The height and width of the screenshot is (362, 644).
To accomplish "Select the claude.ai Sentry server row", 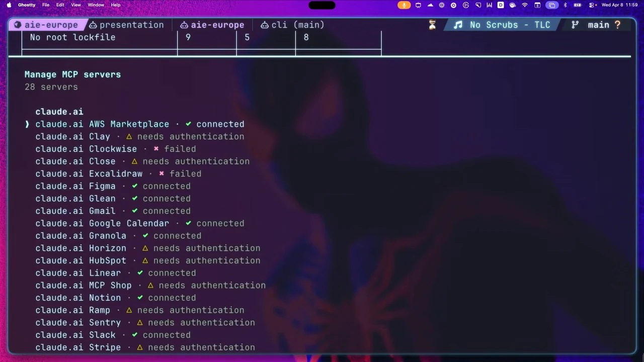I will coord(145,322).
